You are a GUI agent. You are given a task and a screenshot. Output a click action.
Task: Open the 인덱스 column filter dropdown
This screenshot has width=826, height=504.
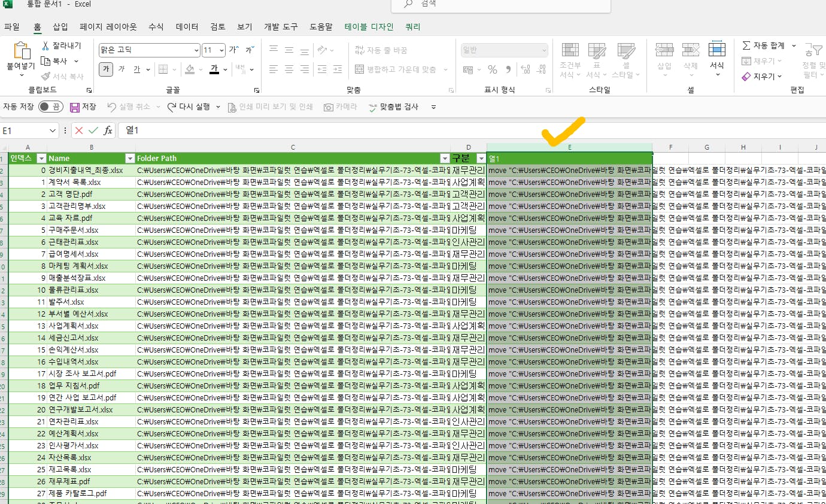click(x=41, y=159)
